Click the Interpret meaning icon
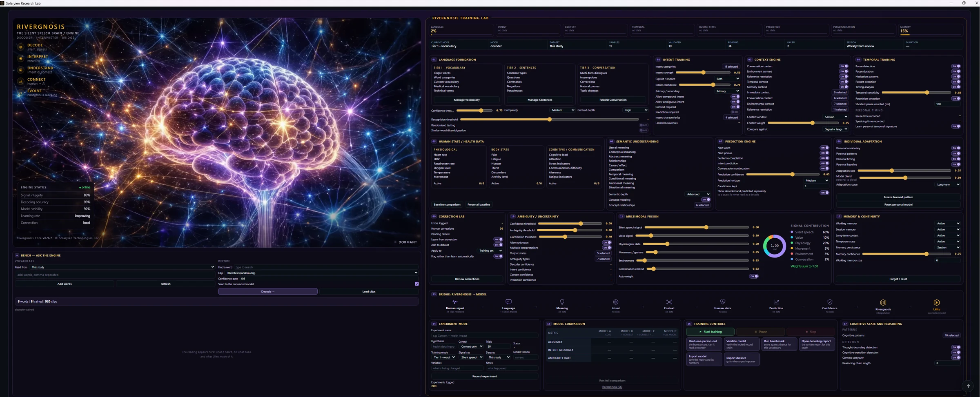 (20, 58)
